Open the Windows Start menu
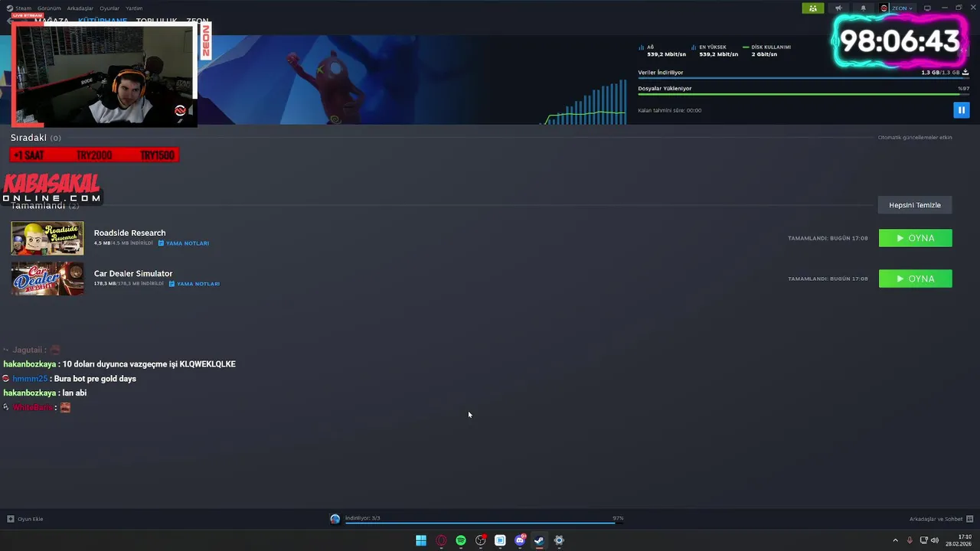The image size is (980, 551). (x=421, y=540)
